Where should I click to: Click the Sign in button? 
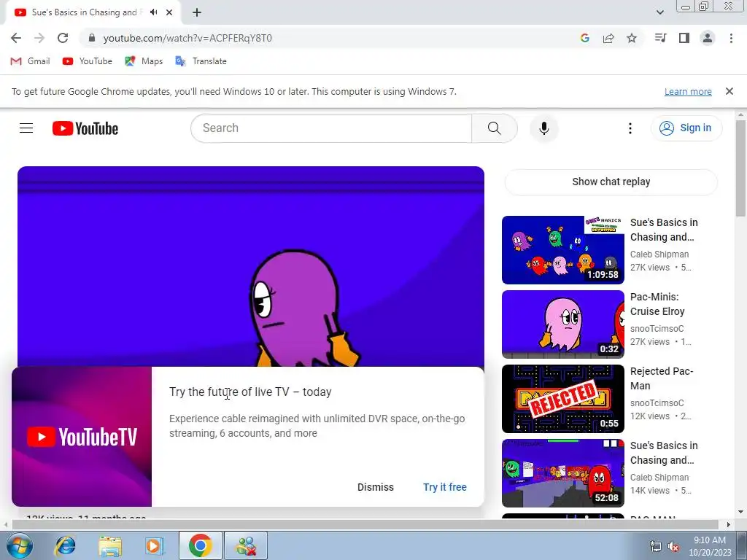click(x=686, y=128)
